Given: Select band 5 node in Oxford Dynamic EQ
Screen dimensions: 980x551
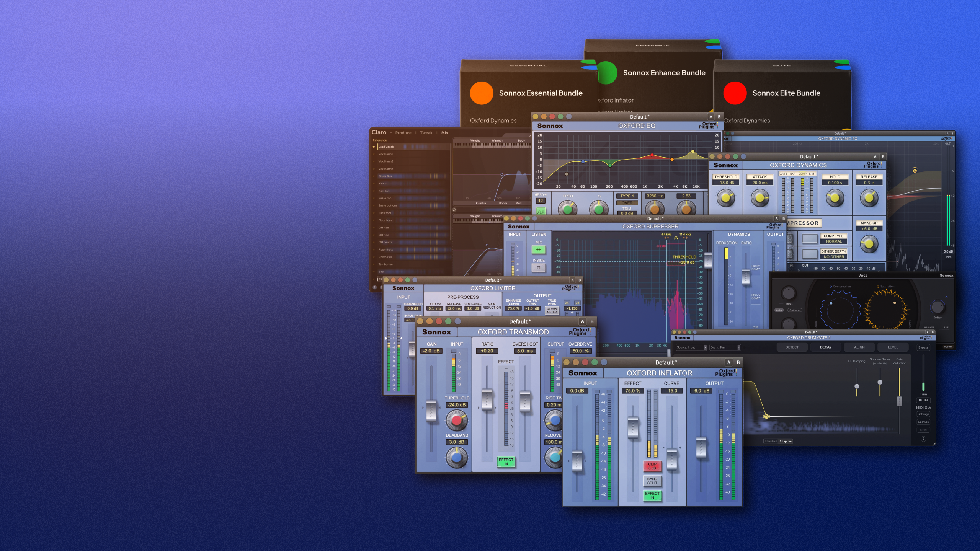Looking at the screenshot, I should click(x=915, y=171).
